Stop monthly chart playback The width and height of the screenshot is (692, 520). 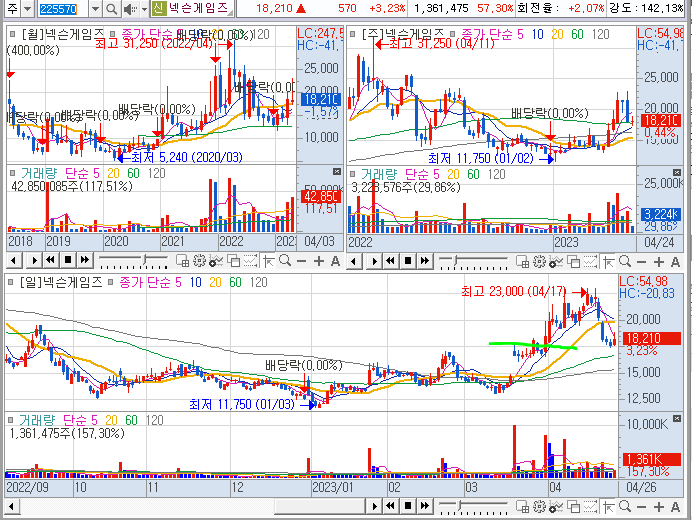click(x=68, y=260)
